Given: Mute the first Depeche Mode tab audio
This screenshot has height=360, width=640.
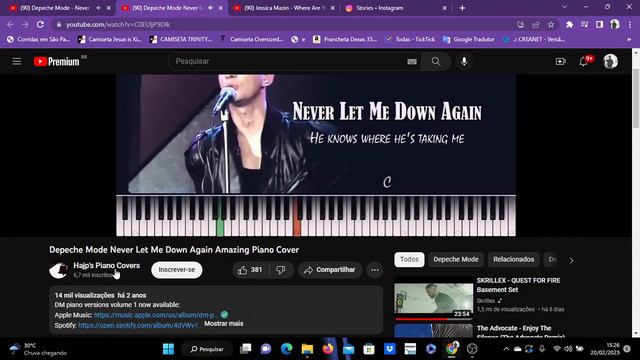Looking at the screenshot, I should [x=99, y=8].
